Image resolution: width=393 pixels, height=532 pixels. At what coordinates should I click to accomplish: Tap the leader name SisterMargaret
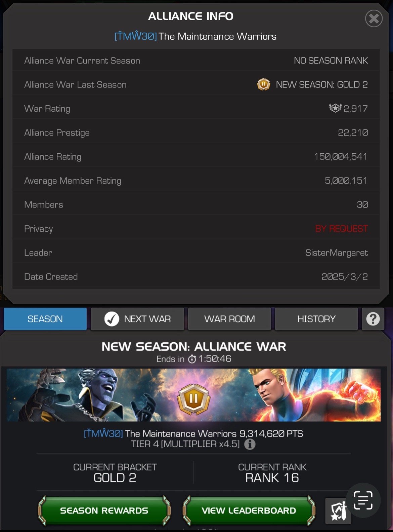click(x=337, y=253)
